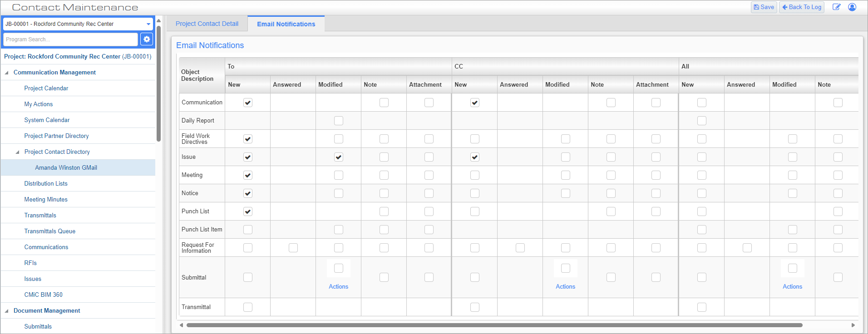This screenshot has height=334, width=868.
Task: Check Daily Report To Modified checkbox
Action: tap(339, 121)
